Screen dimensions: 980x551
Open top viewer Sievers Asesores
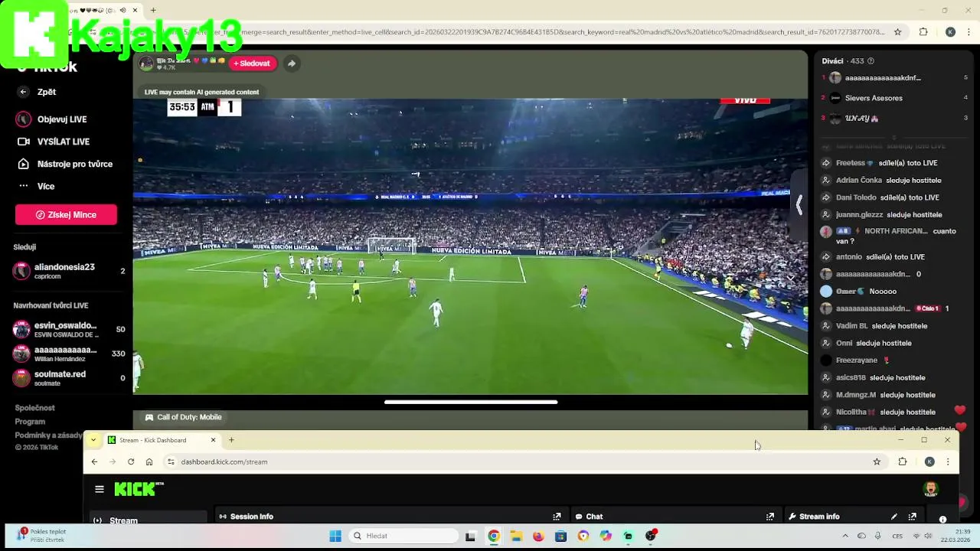pyautogui.click(x=874, y=98)
